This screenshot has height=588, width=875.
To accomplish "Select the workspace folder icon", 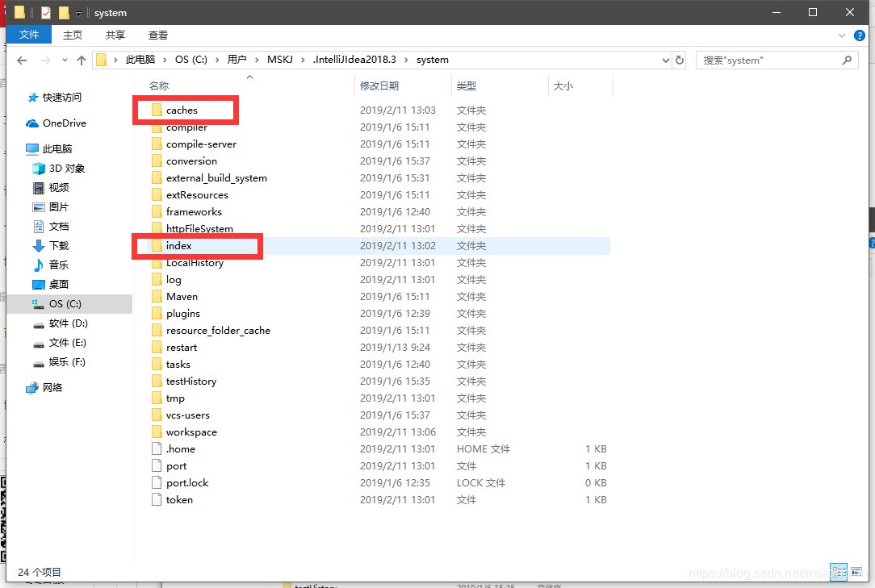I will tap(157, 432).
